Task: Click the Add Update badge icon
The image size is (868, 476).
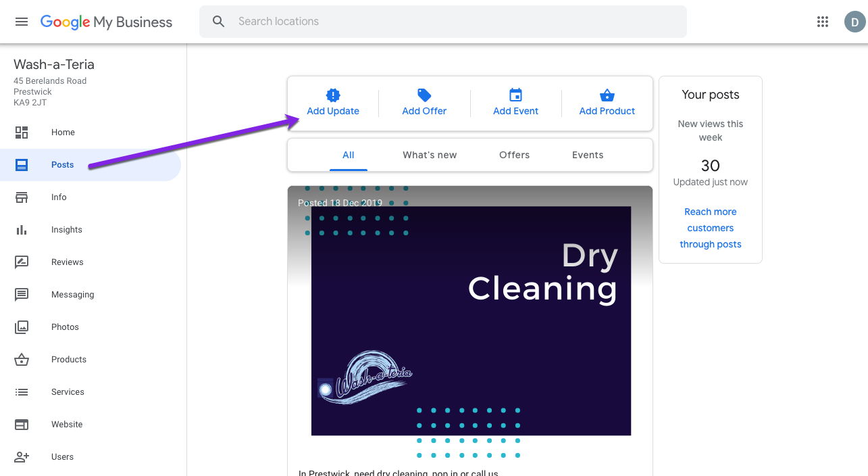Action: 333,95
